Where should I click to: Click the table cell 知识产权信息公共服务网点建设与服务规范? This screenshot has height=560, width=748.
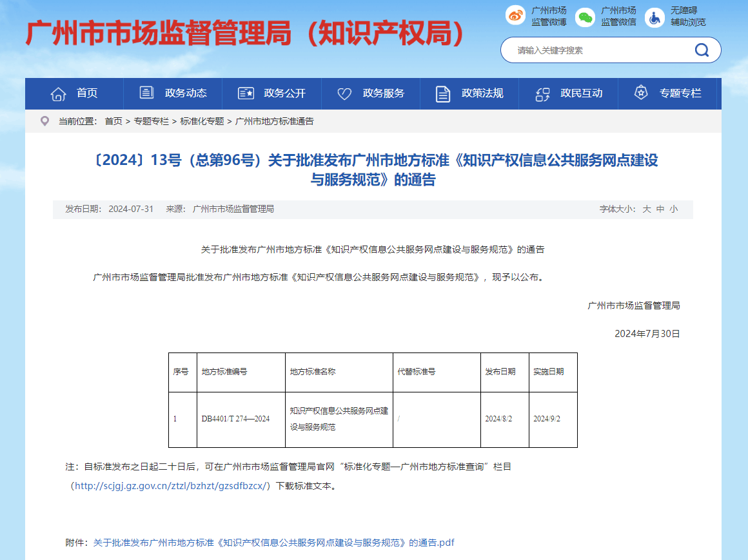tap(339, 419)
